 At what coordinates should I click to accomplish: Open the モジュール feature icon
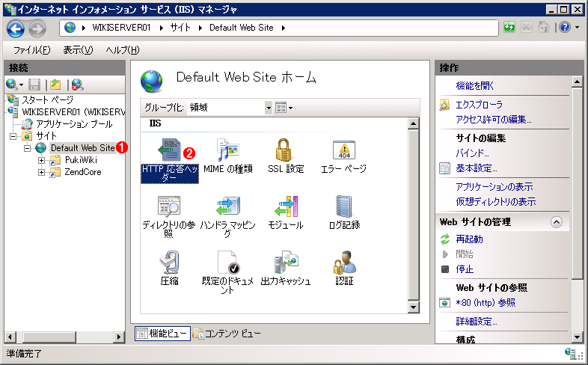tap(286, 206)
